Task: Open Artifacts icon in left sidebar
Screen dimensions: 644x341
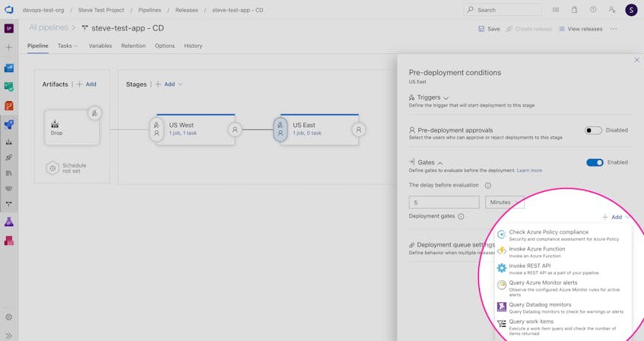Action: pyautogui.click(x=8, y=241)
